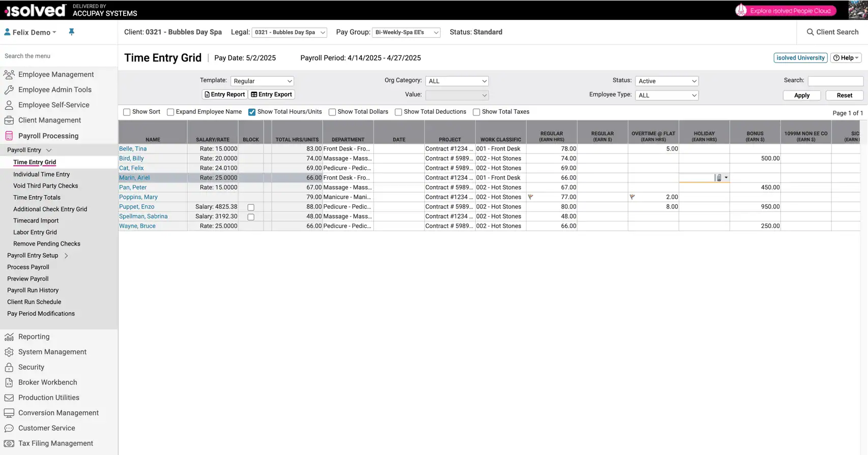The image size is (868, 455).
Task: Open Individual Time Entry menu item
Action: click(x=41, y=174)
